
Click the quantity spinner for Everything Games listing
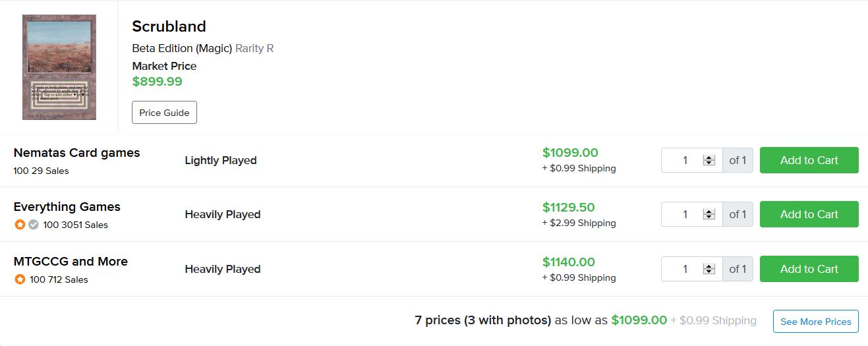[709, 214]
